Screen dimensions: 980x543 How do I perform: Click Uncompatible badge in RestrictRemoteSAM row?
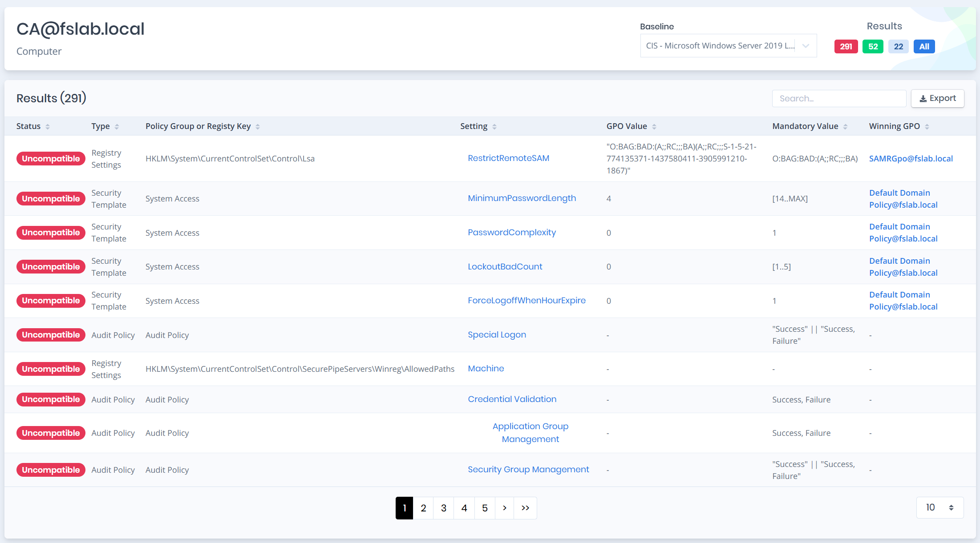[x=51, y=159]
